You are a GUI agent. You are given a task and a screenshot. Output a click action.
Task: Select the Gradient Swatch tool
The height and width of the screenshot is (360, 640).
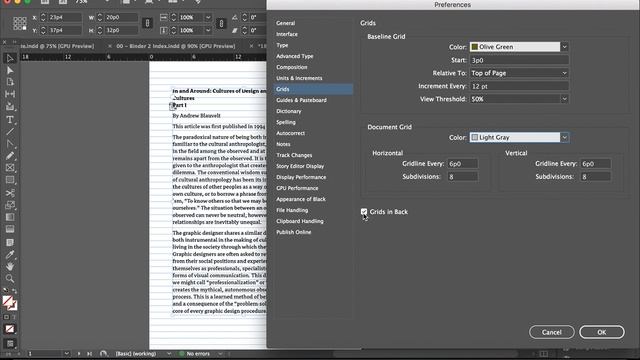point(10,217)
